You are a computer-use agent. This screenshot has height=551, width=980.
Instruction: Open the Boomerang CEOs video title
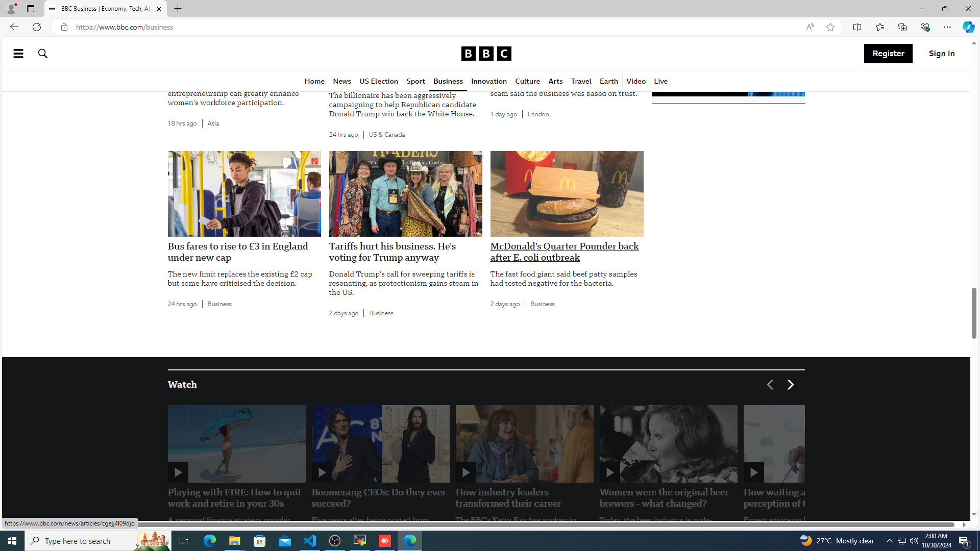click(x=379, y=498)
